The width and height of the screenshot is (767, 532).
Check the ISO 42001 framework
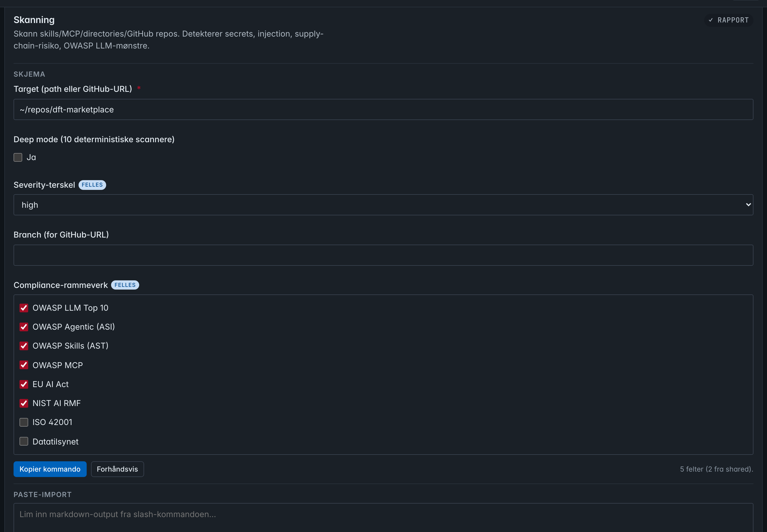tap(24, 422)
